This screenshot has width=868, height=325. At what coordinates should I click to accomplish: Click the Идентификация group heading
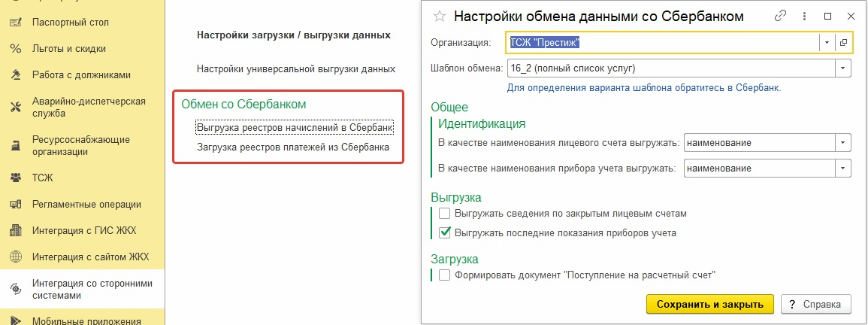(x=482, y=123)
